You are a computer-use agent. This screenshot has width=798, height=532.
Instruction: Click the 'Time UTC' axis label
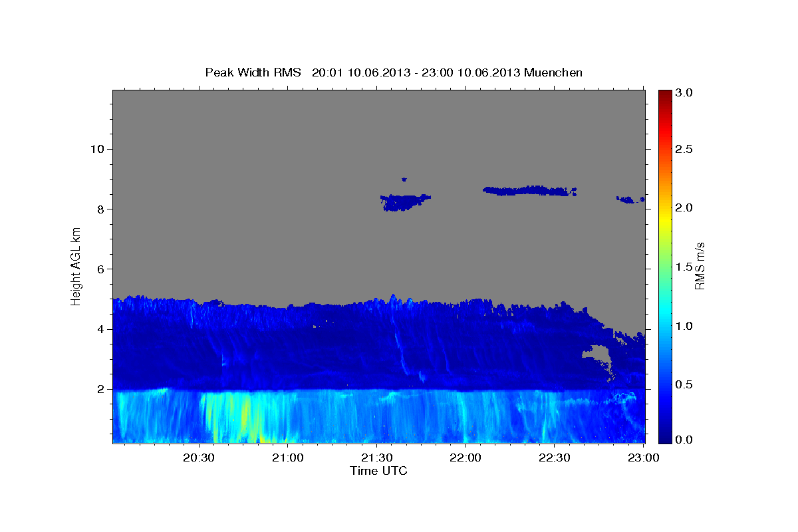click(378, 471)
